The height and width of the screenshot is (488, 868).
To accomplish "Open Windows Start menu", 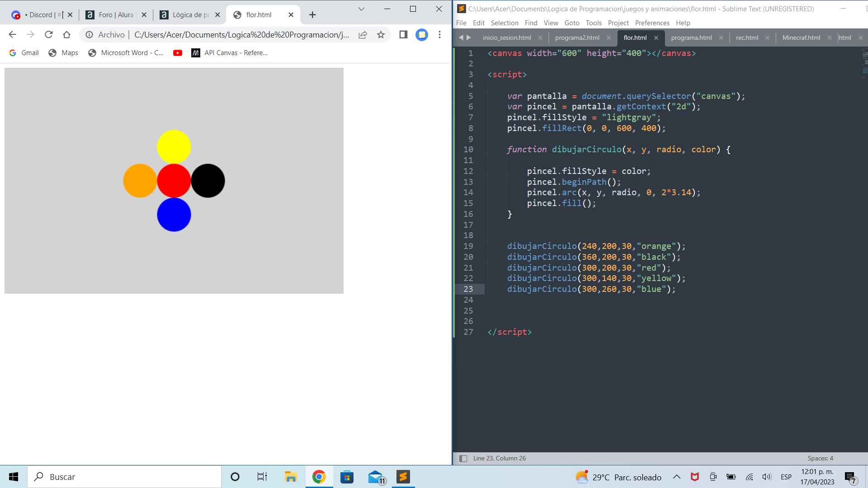I will pos(14,477).
